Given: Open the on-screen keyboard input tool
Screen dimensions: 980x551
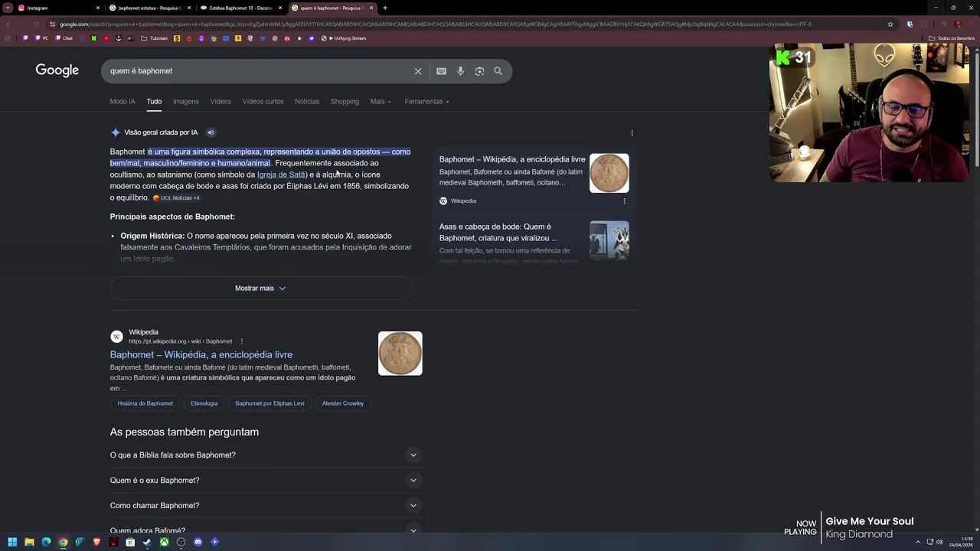Looking at the screenshot, I should pos(442,71).
